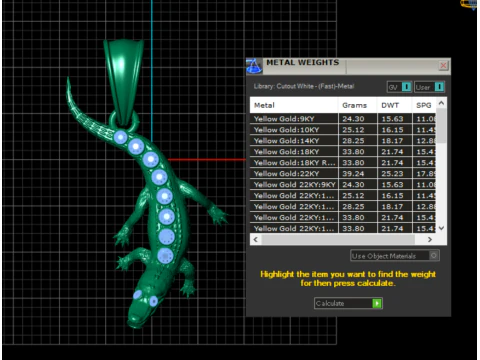Click the vertical scrollbar thumb in metals list
Screen dimensions: 480x360
pyautogui.click(x=441, y=125)
